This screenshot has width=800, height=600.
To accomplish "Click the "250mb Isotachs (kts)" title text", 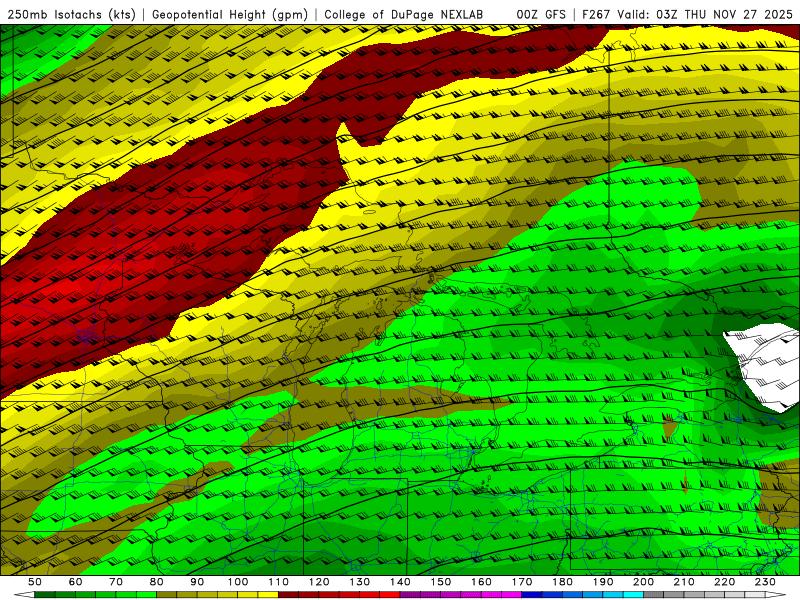I will pyautogui.click(x=72, y=14).
